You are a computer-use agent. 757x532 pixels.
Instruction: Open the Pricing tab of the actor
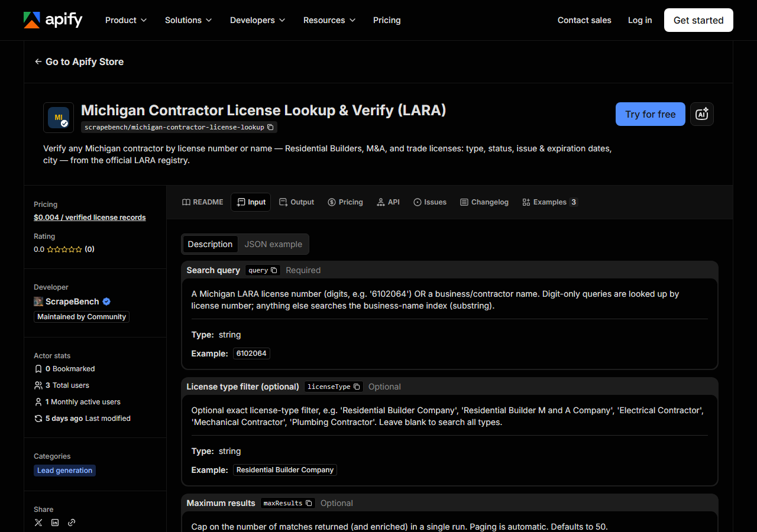pyautogui.click(x=345, y=202)
